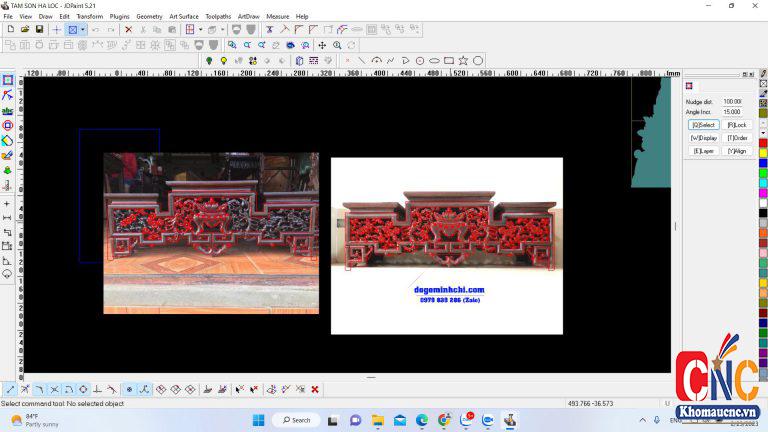This screenshot has height=432, width=768.
Task: Select the polyline draw tool
Action: (390, 61)
